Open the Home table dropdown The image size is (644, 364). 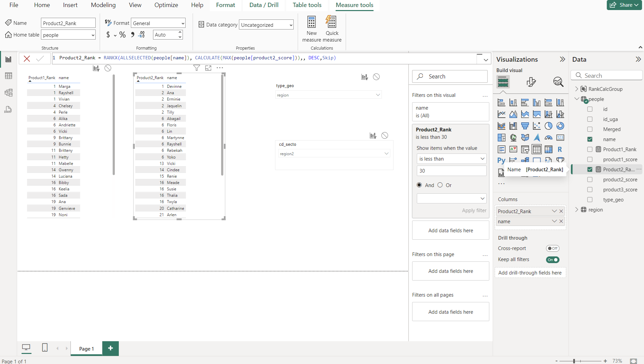click(68, 35)
